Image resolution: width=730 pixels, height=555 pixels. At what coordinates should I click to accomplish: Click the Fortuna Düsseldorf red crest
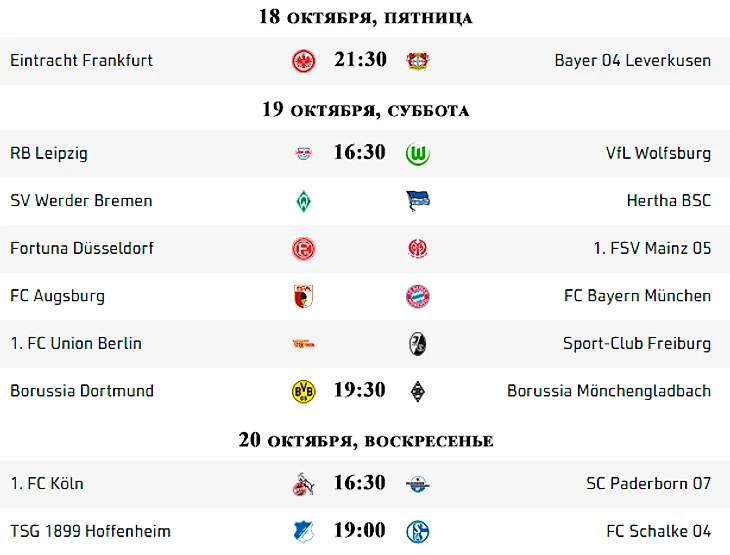coord(304,249)
